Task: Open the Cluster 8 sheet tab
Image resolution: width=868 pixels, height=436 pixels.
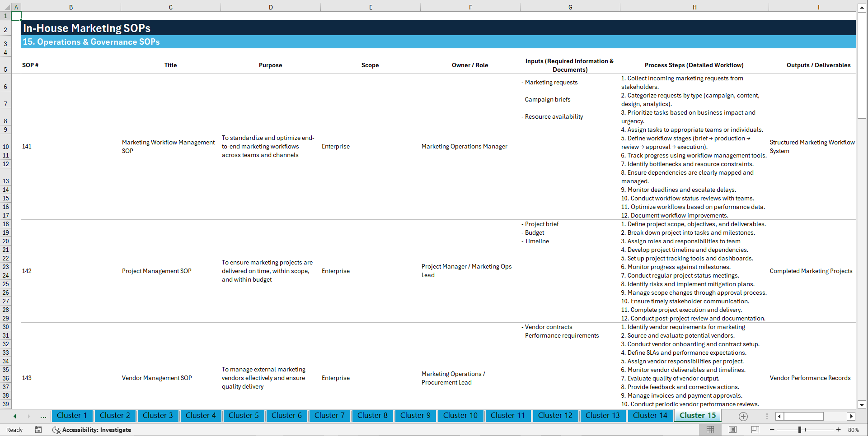Action: (x=372, y=416)
